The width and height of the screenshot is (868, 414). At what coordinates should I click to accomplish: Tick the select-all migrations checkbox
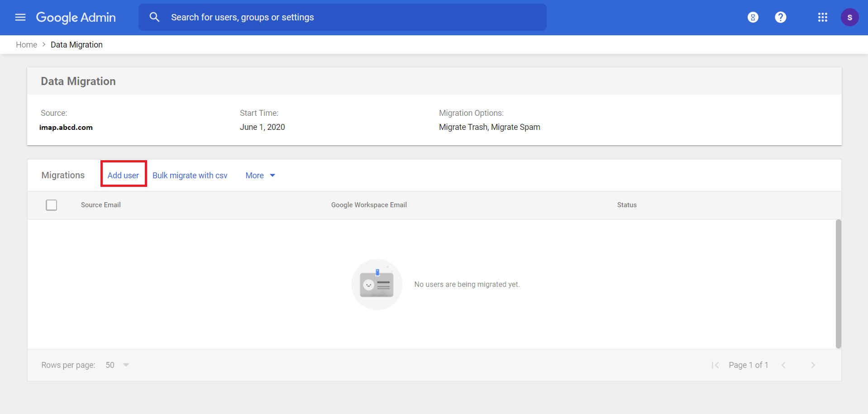tap(52, 205)
